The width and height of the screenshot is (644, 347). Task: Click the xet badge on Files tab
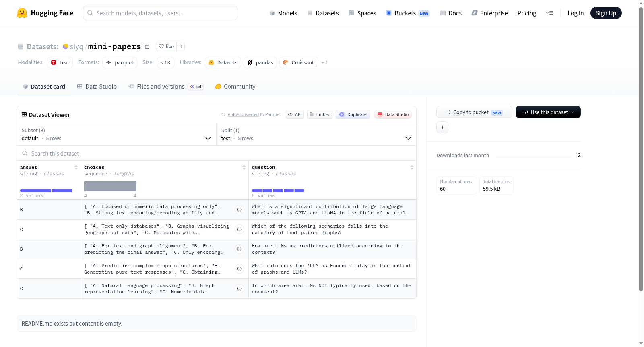click(x=196, y=87)
